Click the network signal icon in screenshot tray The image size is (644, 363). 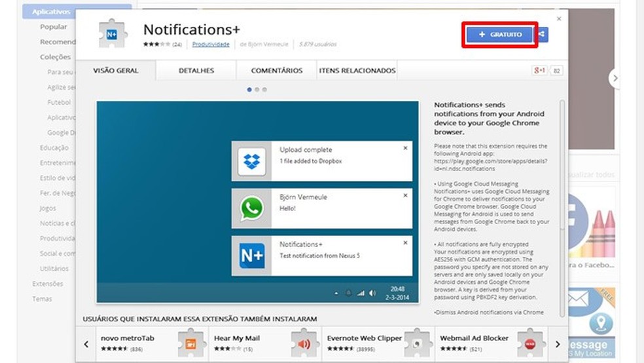pos(361,293)
